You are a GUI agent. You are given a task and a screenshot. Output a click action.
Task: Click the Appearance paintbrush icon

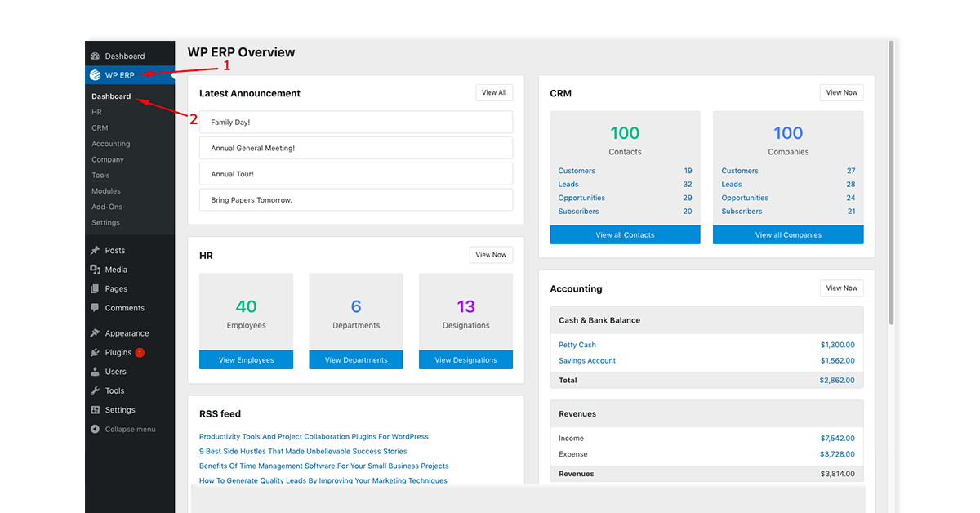[x=96, y=333]
